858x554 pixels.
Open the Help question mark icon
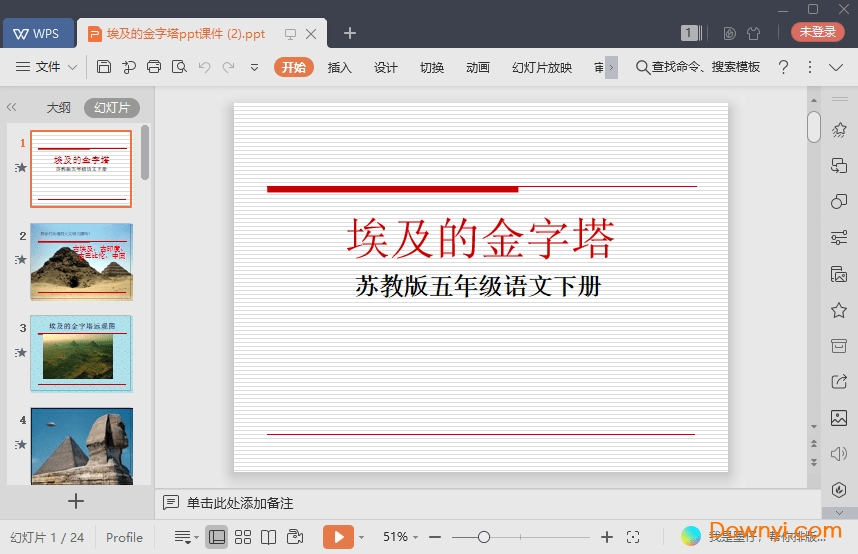(783, 67)
